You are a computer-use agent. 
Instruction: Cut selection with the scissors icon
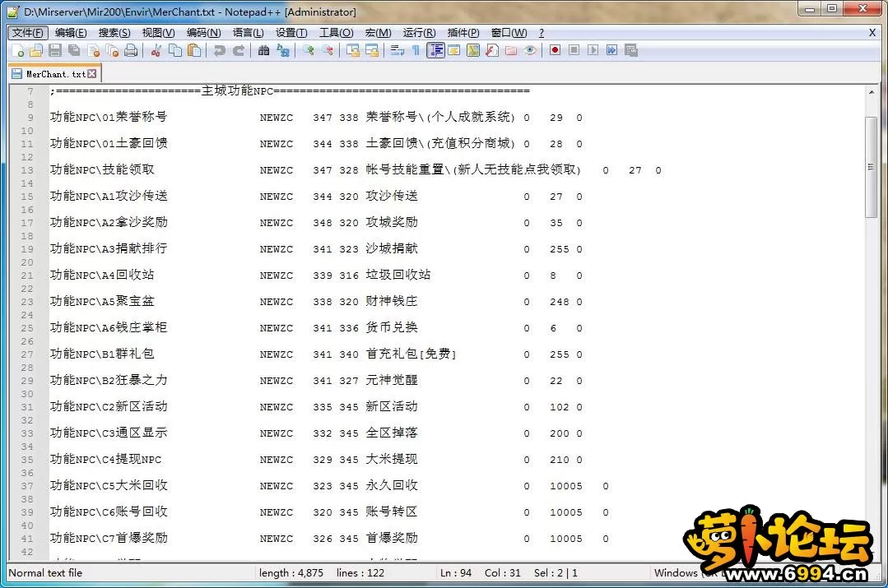pos(156,51)
